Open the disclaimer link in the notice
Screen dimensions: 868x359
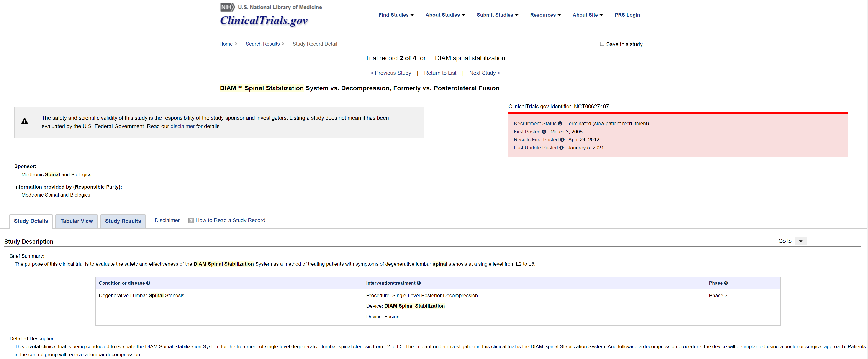[x=183, y=127]
